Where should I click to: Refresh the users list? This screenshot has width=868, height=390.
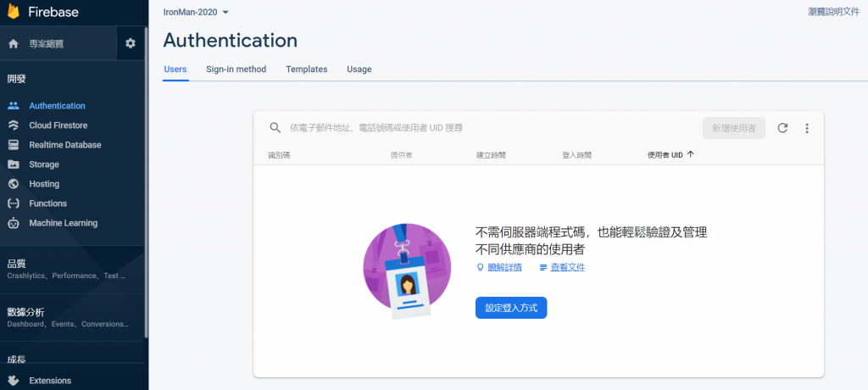782,128
